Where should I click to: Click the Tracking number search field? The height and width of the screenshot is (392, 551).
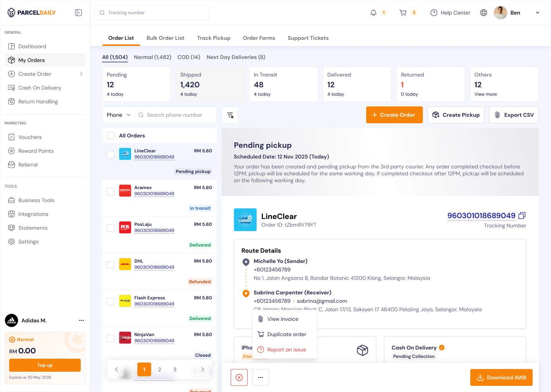[x=152, y=13]
